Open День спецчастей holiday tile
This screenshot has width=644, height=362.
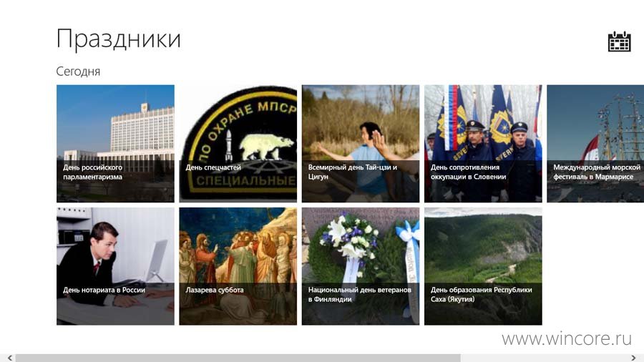pyautogui.click(x=238, y=144)
